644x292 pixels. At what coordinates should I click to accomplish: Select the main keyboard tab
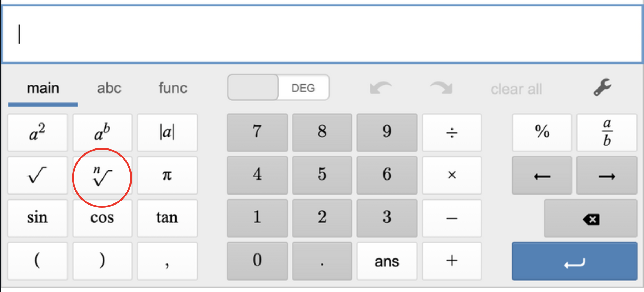[x=43, y=88]
